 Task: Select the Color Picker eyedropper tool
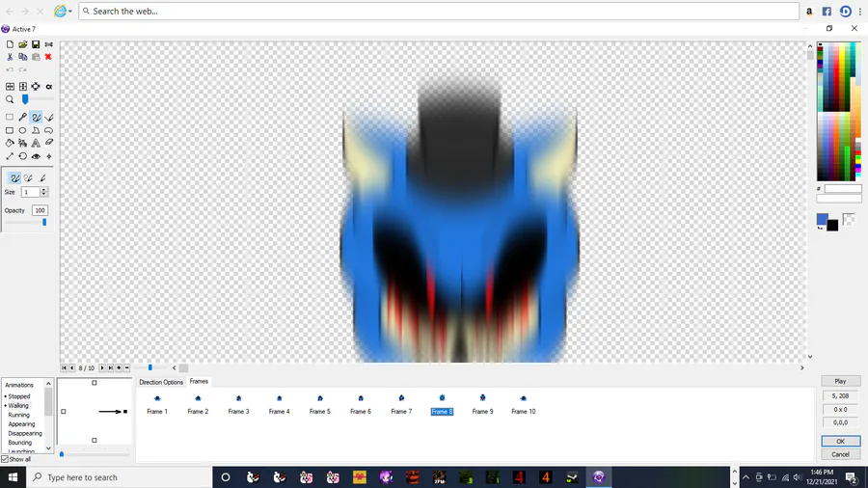tap(23, 118)
